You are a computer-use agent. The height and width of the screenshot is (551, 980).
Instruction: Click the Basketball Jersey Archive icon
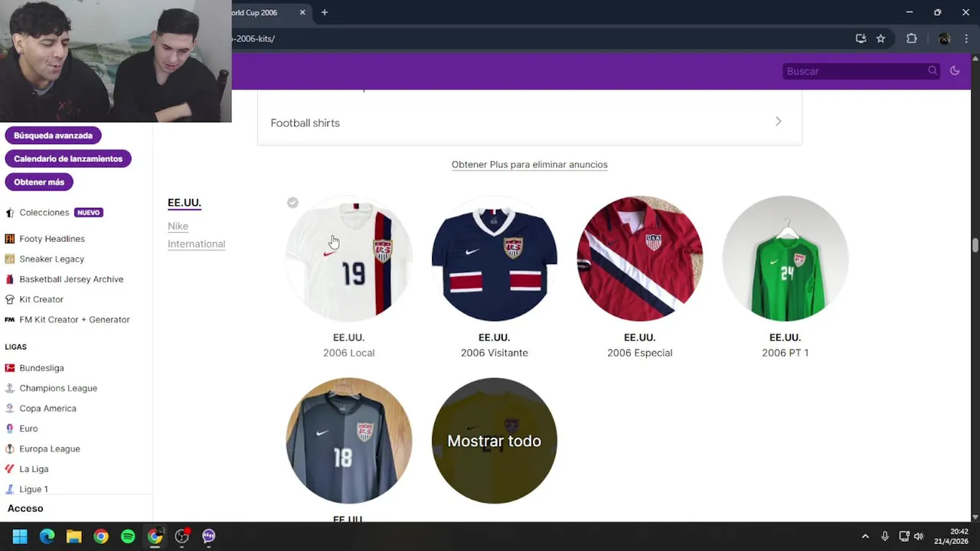tap(10, 279)
